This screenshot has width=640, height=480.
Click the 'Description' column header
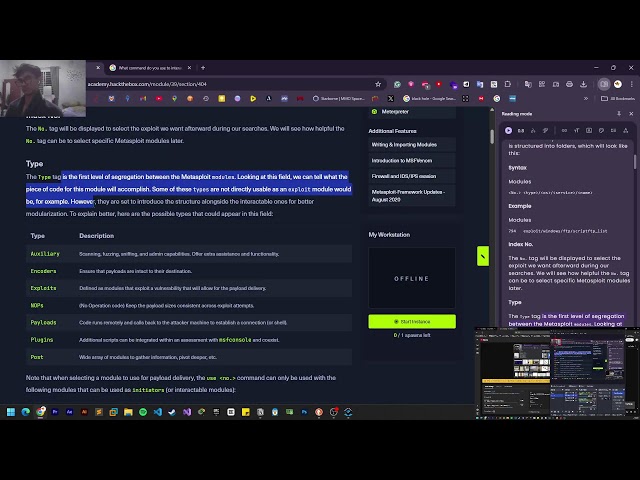pos(97,236)
